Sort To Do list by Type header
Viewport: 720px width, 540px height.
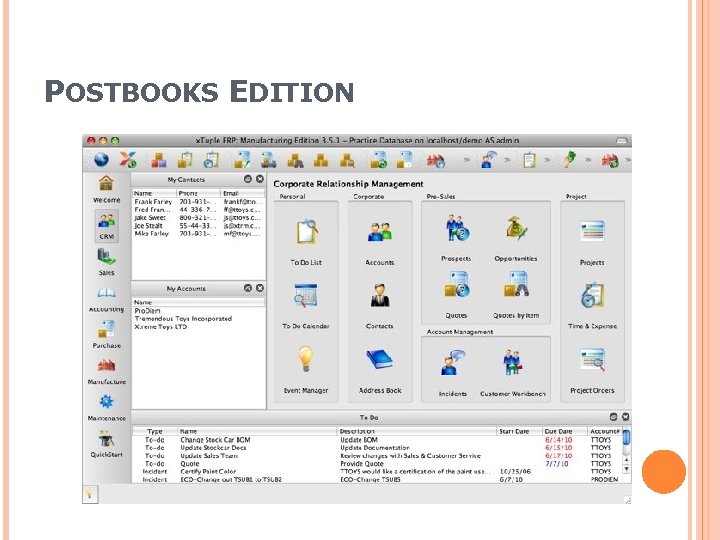155,431
